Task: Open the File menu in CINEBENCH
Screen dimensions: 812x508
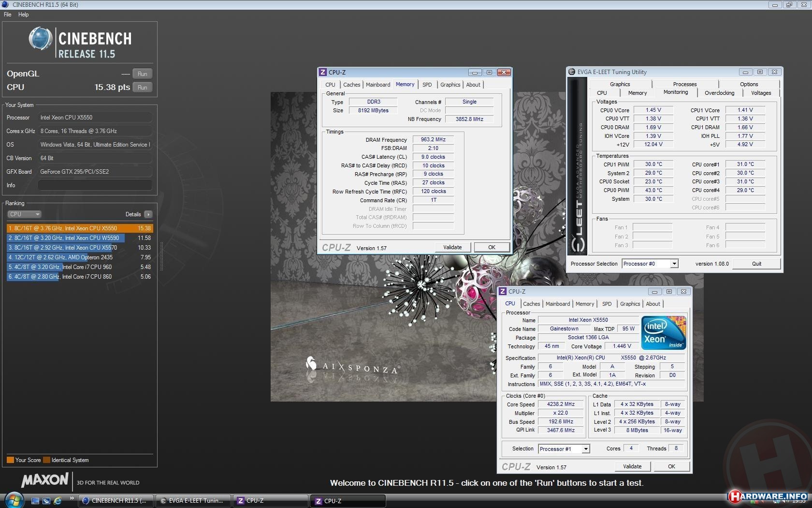Action: 7,15
